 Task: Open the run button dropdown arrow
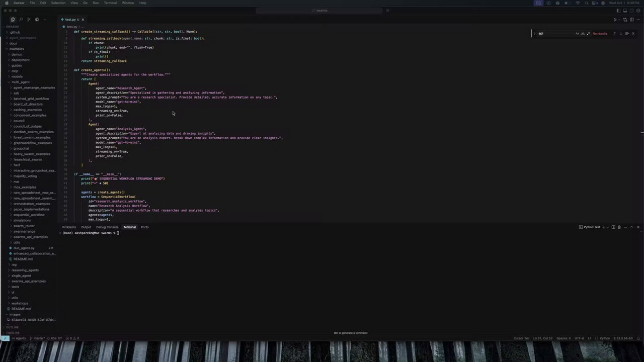[x=619, y=20]
